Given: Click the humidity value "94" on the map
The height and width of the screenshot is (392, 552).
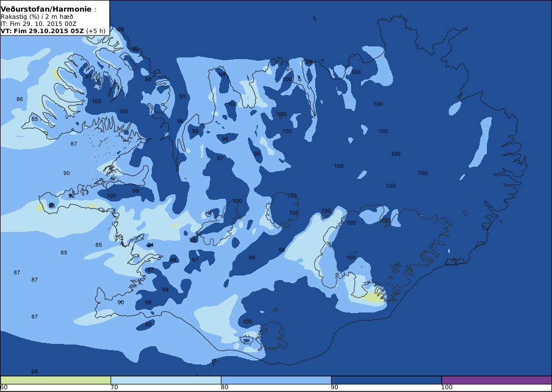Looking at the screenshot, I should point(150,245).
